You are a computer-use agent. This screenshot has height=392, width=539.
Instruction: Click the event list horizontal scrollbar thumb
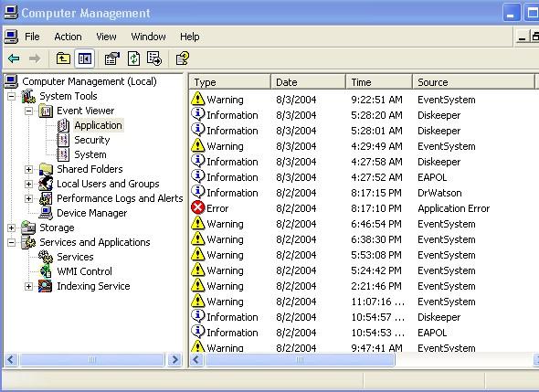pyautogui.click(x=300, y=360)
